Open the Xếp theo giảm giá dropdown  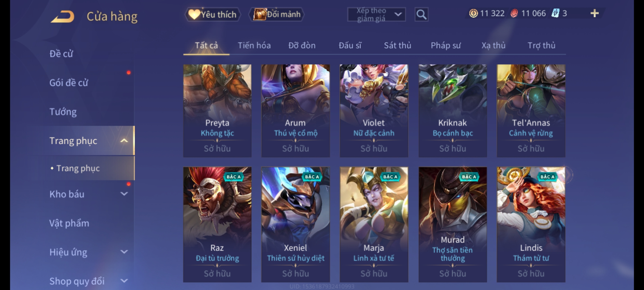376,15
